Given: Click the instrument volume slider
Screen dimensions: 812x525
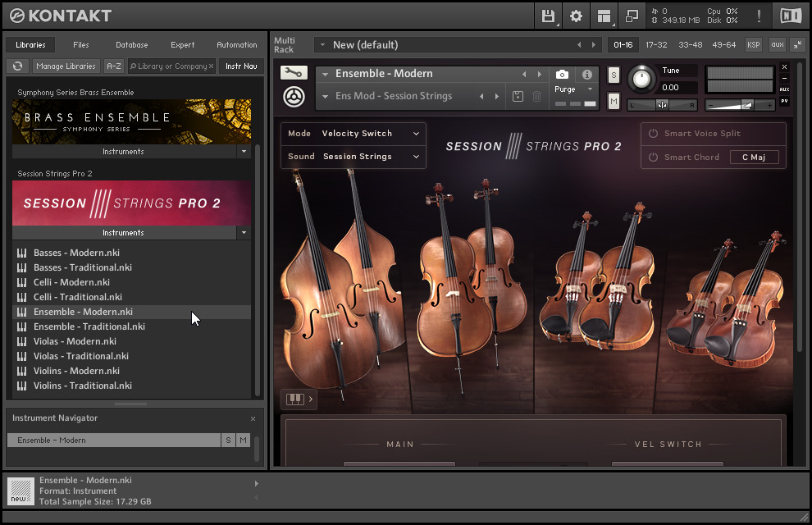Looking at the screenshot, I should (740, 105).
